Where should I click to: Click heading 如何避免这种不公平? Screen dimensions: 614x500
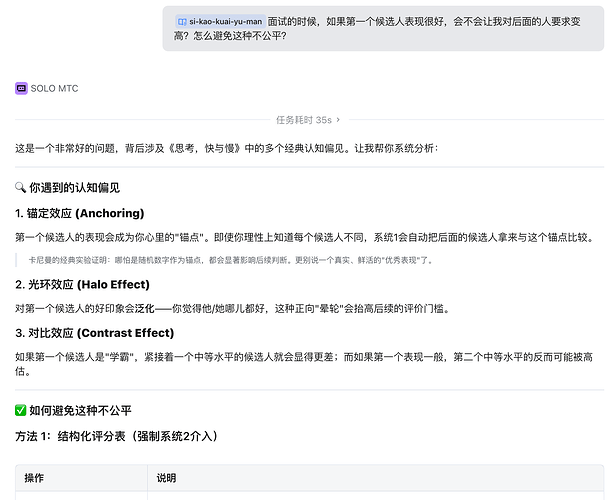coord(80,410)
